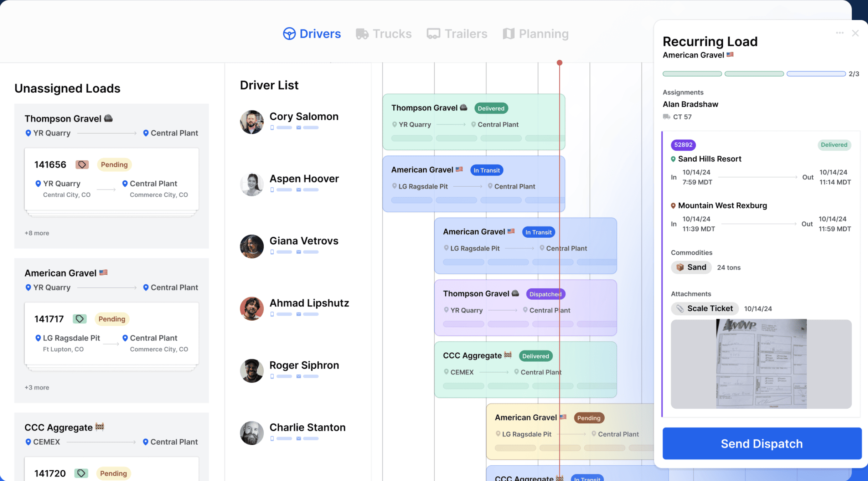
Task: Select driver Giana Vetrovs
Action: pos(304,241)
